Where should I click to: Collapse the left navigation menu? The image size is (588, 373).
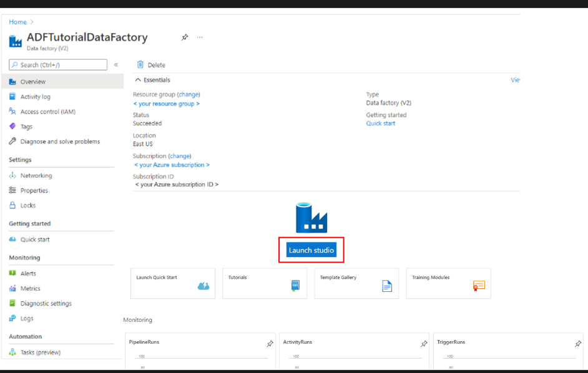click(116, 65)
